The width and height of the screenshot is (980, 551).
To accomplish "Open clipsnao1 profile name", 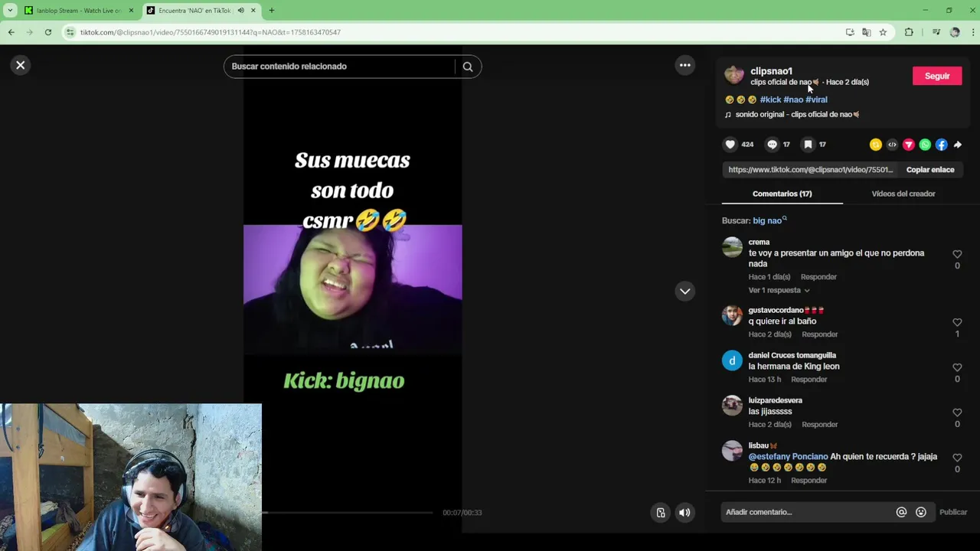I will click(x=771, y=71).
